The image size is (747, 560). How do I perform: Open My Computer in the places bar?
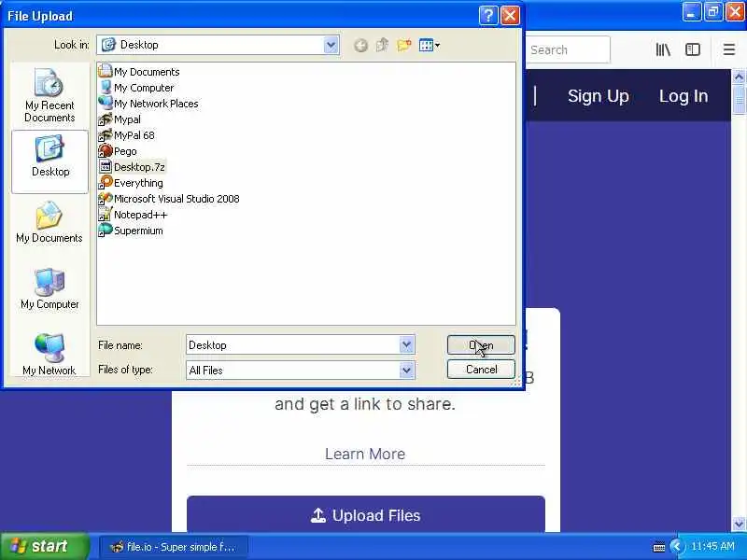[49, 289]
